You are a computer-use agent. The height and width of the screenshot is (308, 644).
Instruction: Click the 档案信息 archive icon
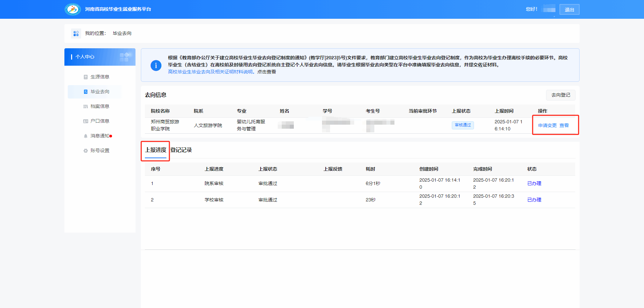tap(86, 107)
